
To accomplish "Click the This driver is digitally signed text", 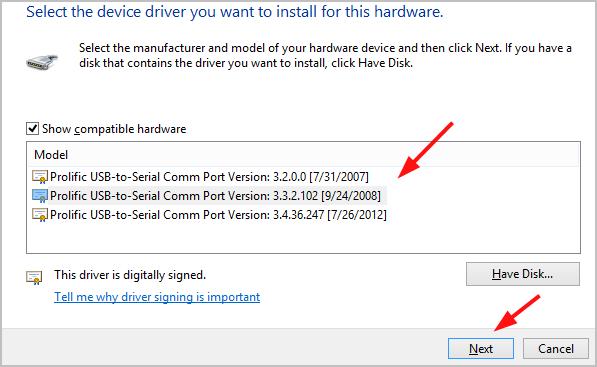I will pos(130,274).
